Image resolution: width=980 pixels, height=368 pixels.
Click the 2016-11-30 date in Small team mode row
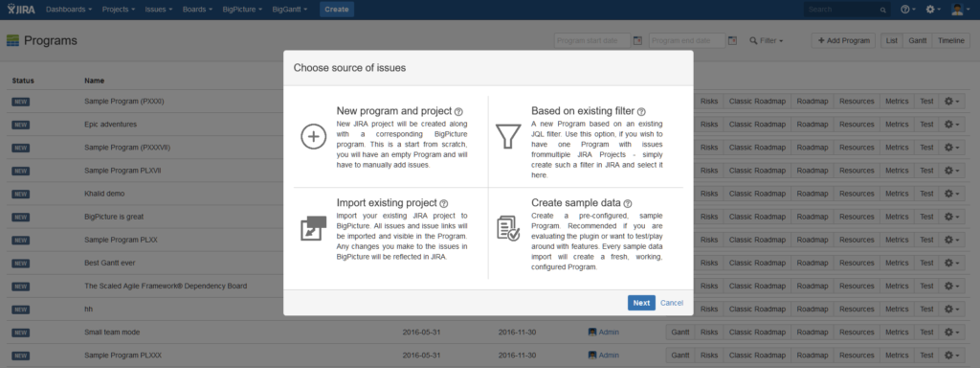[519, 333]
